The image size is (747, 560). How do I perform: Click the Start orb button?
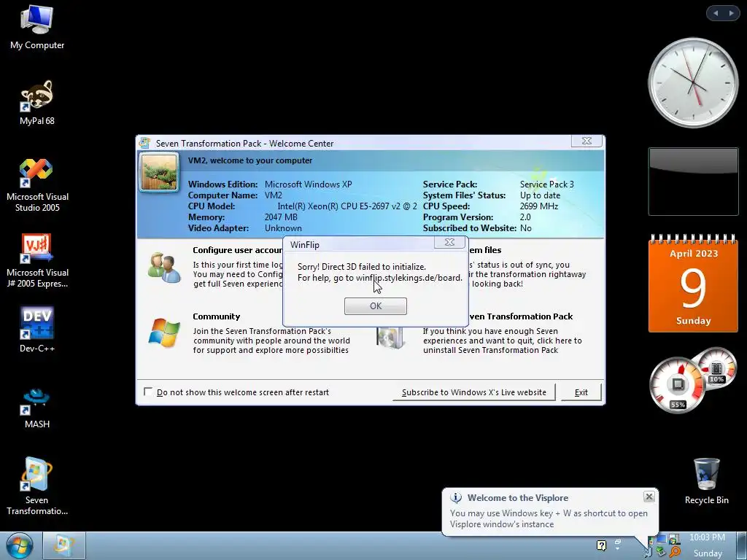pyautogui.click(x=19, y=545)
